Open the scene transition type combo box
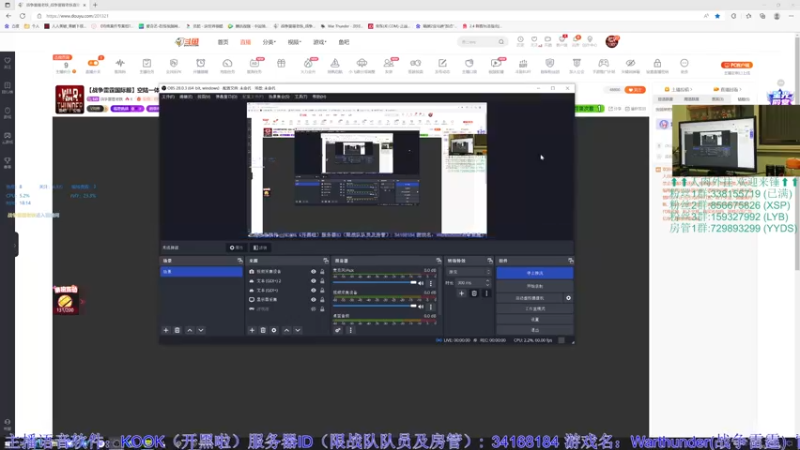800x450 pixels. coord(468,272)
